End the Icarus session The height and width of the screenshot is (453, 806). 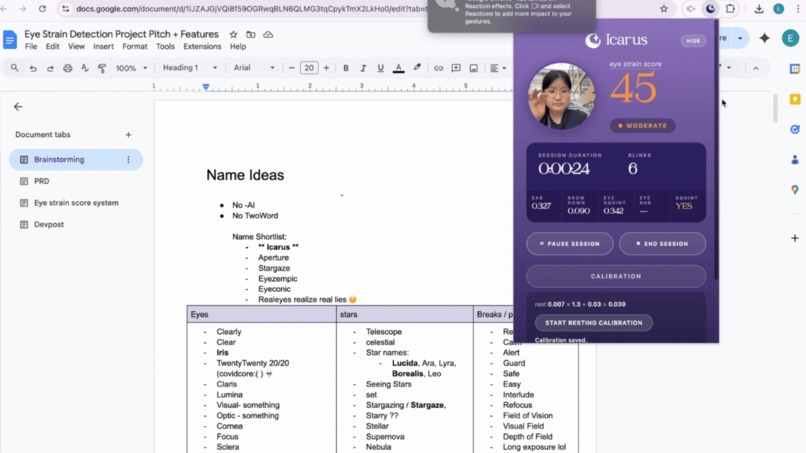click(x=662, y=244)
